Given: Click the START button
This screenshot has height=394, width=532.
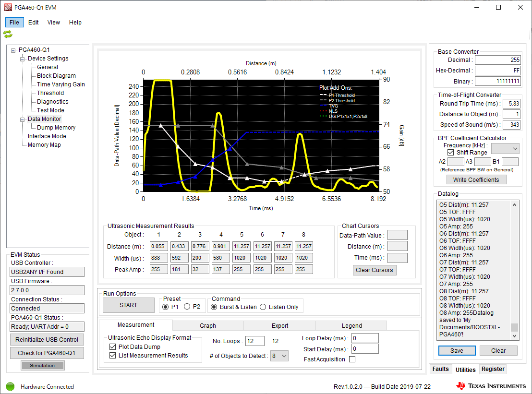Looking at the screenshot, I should click(x=129, y=305).
